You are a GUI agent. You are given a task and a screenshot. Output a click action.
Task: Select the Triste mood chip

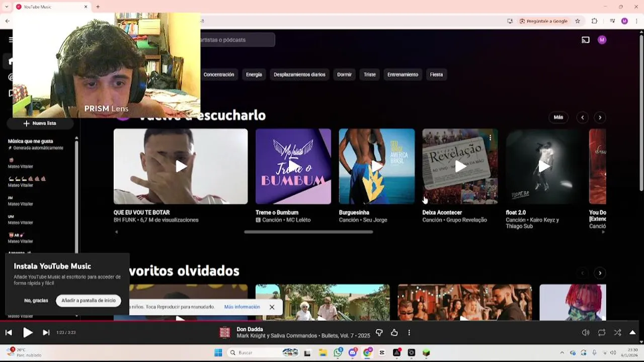coord(370,74)
